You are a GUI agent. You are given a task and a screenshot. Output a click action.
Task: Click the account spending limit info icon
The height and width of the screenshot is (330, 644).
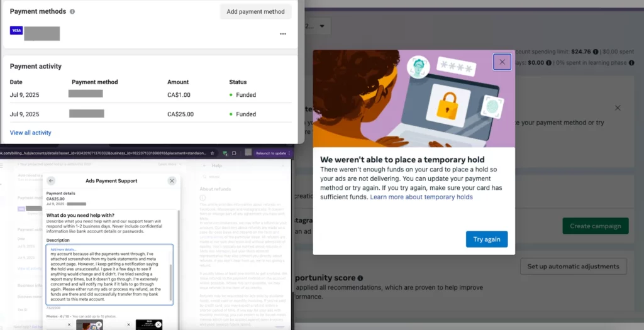click(x=594, y=52)
